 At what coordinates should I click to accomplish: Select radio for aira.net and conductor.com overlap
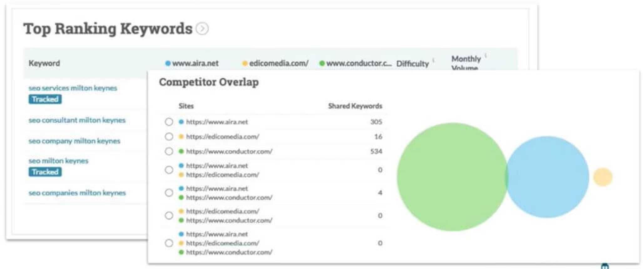point(169,193)
